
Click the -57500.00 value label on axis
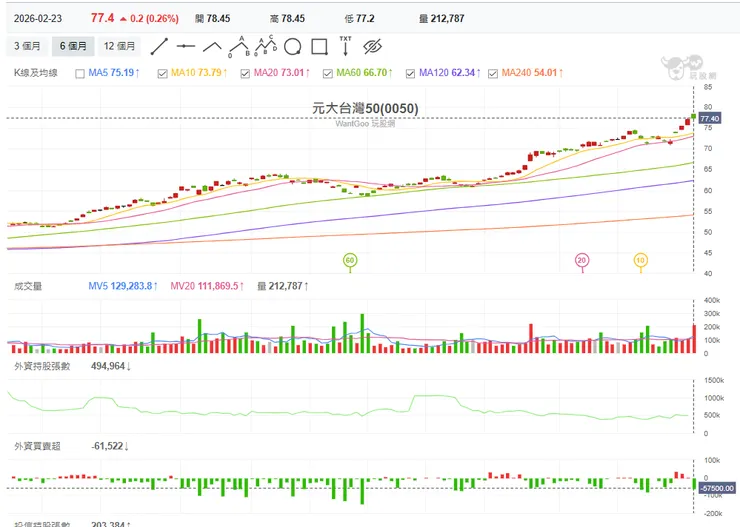(717, 488)
